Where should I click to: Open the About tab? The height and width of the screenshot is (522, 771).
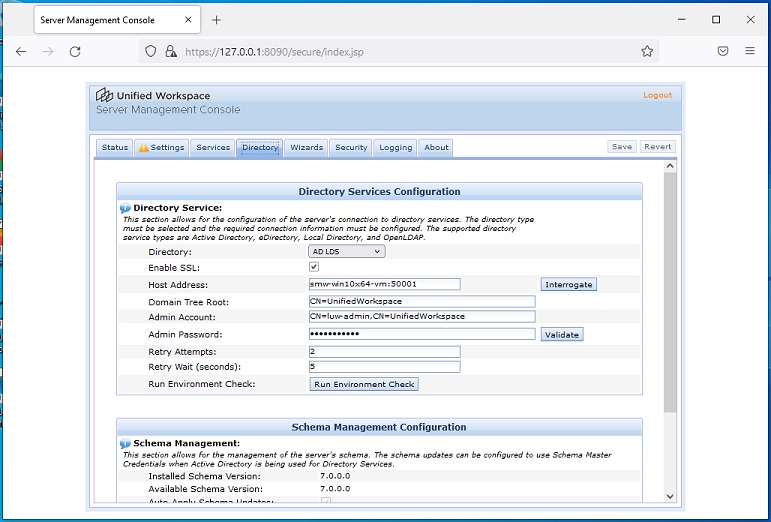pos(436,147)
